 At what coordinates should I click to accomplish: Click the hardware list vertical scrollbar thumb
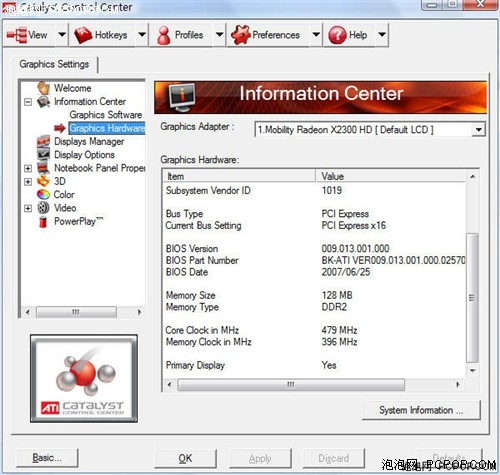click(x=472, y=298)
